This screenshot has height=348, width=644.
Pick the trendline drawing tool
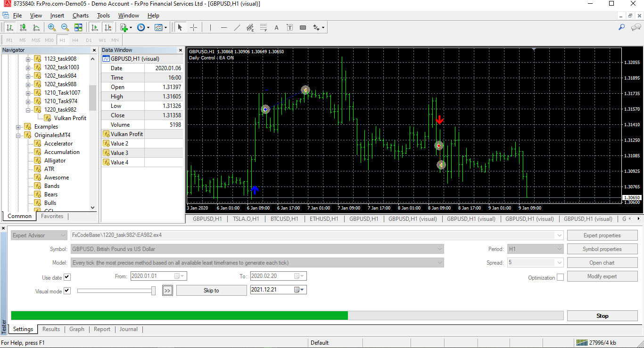coord(237,27)
